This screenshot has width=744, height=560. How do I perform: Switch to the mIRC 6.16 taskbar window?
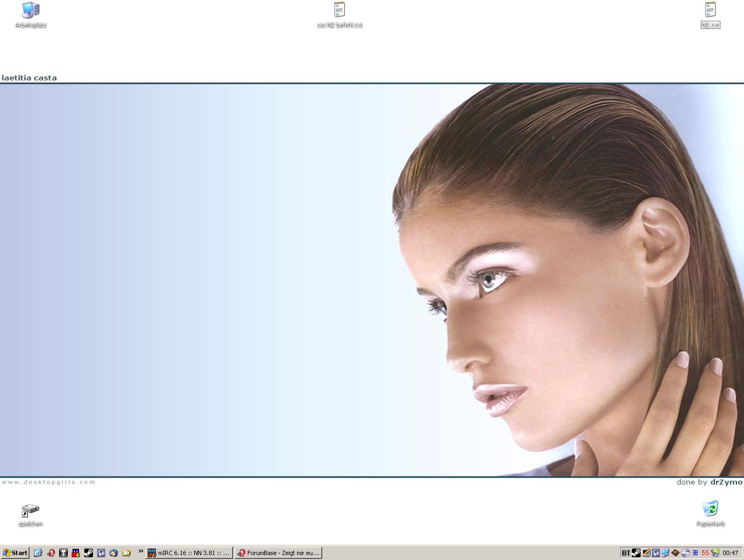(x=189, y=553)
